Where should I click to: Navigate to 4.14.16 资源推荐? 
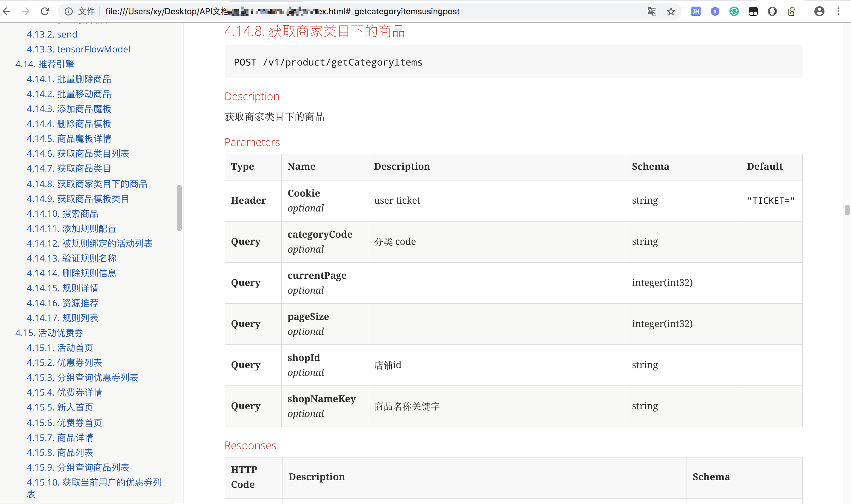pyautogui.click(x=63, y=303)
